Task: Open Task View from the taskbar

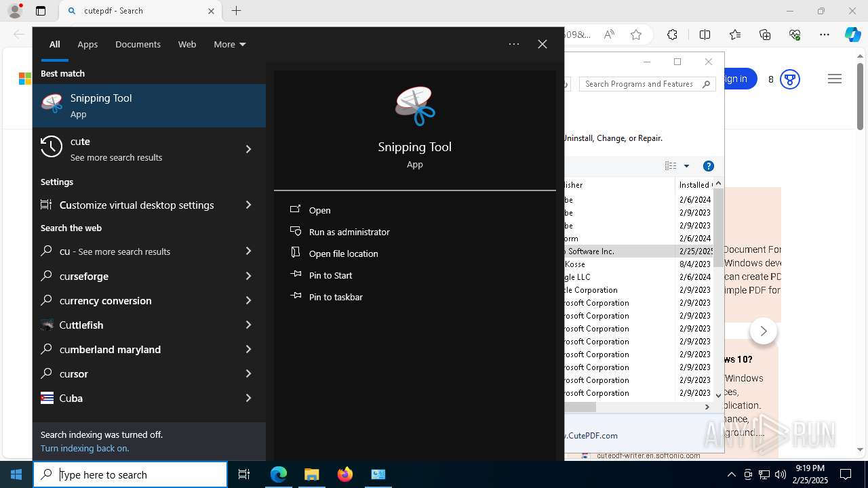Action: pyautogui.click(x=244, y=474)
